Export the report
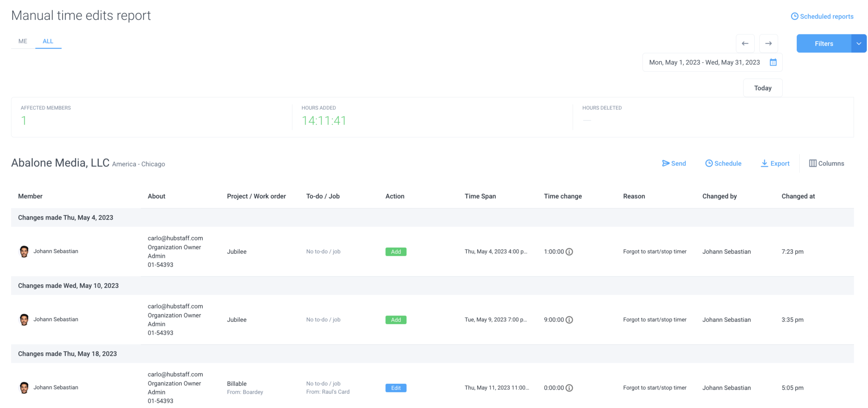The image size is (868, 408). [x=775, y=163]
